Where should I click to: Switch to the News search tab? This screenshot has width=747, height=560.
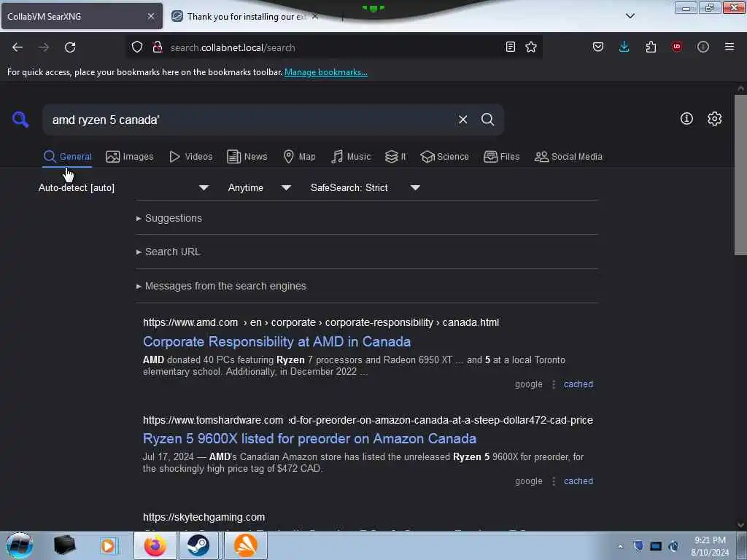coord(247,157)
